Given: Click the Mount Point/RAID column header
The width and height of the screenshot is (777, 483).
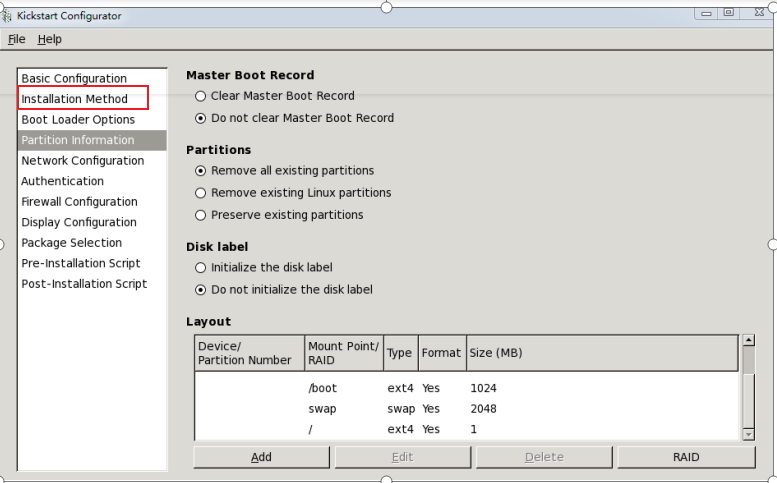Looking at the screenshot, I should 344,353.
